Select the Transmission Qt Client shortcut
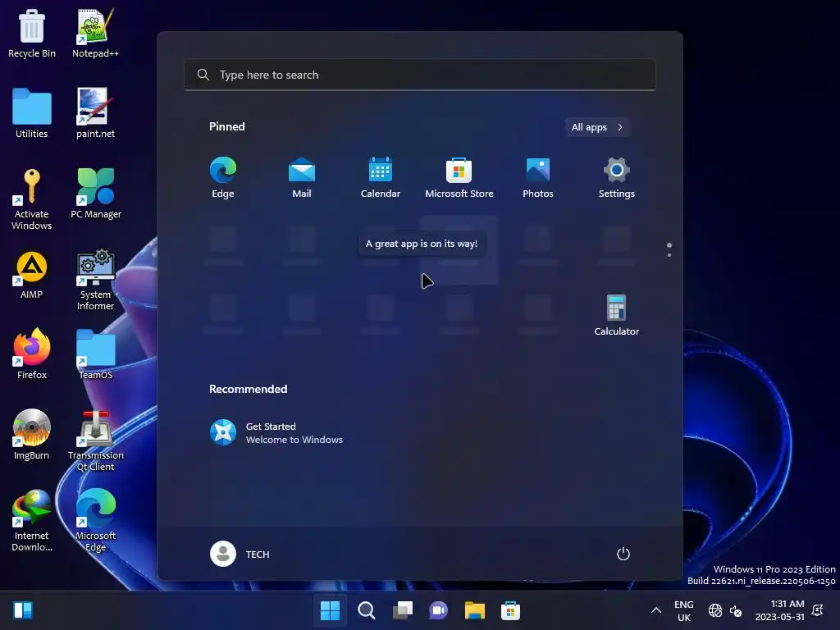The height and width of the screenshot is (630, 840). (95, 441)
